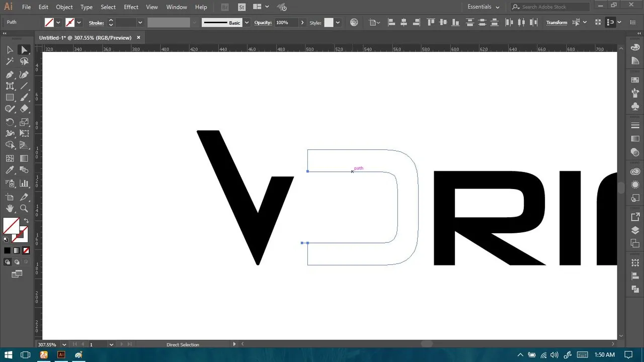The height and width of the screenshot is (362, 644).
Task: Select the Type tool
Action: [10, 86]
